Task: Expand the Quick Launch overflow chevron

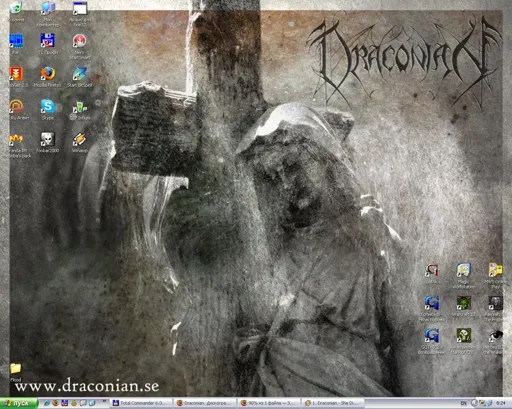Action: tap(104, 401)
